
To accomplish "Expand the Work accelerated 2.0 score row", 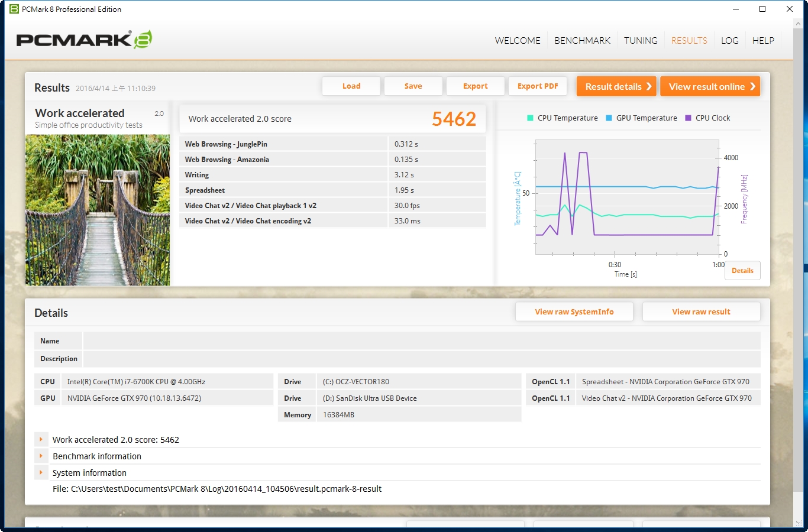I will (41, 439).
